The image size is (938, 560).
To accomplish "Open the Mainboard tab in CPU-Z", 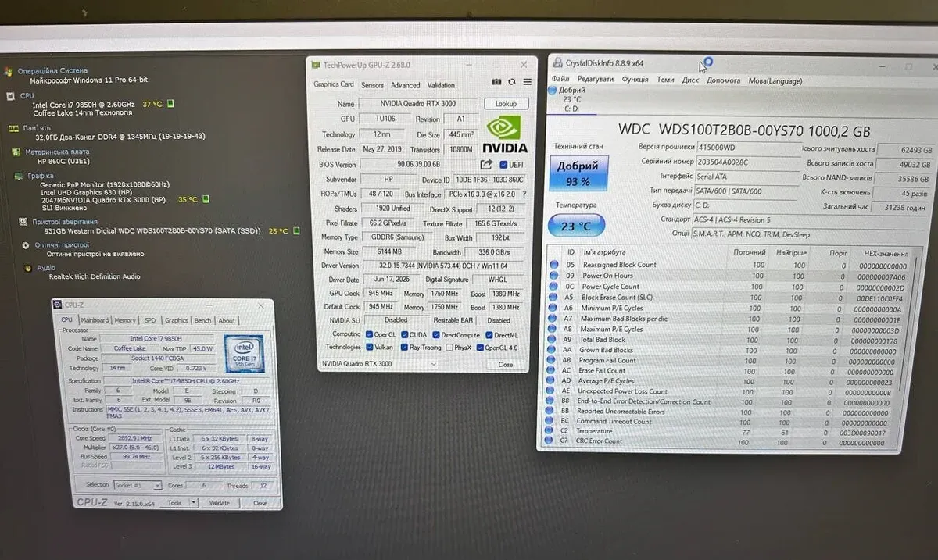I will [x=95, y=320].
